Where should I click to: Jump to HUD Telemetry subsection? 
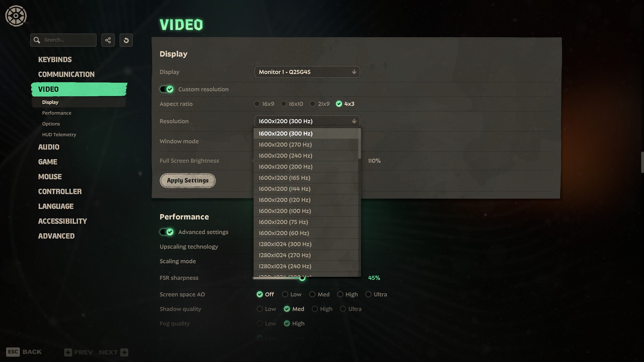point(59,135)
